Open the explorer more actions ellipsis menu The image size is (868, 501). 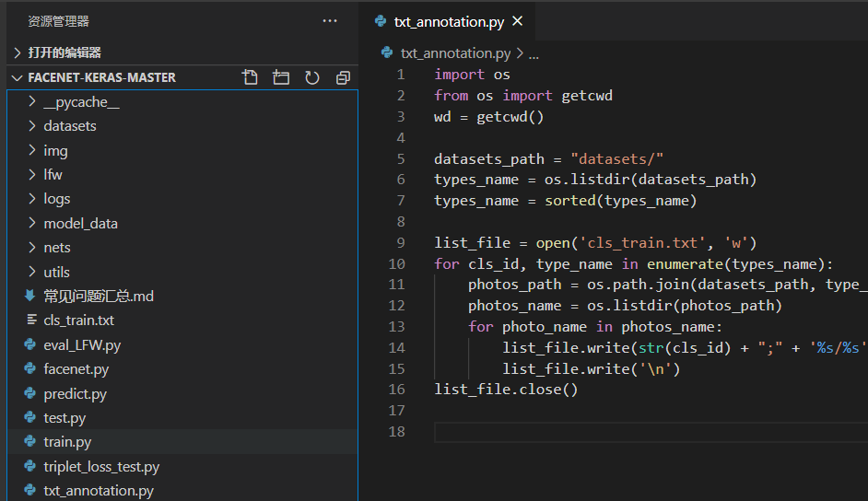click(x=330, y=21)
